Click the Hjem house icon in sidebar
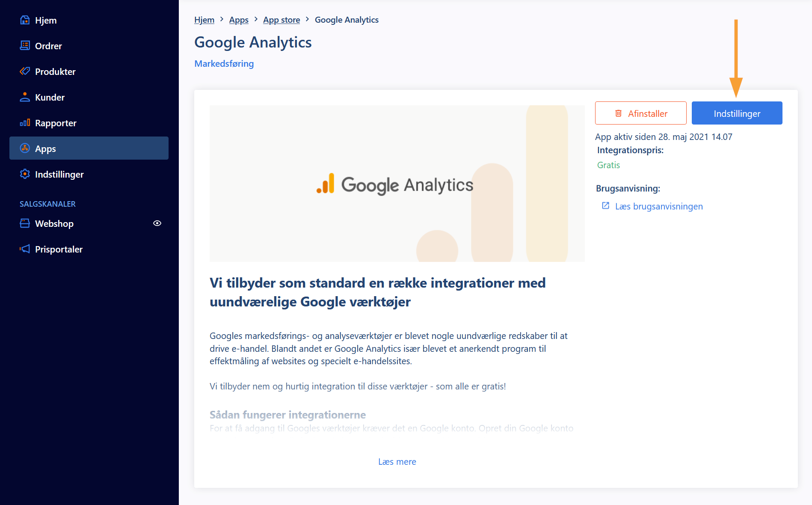The width and height of the screenshot is (812, 505). [25, 20]
